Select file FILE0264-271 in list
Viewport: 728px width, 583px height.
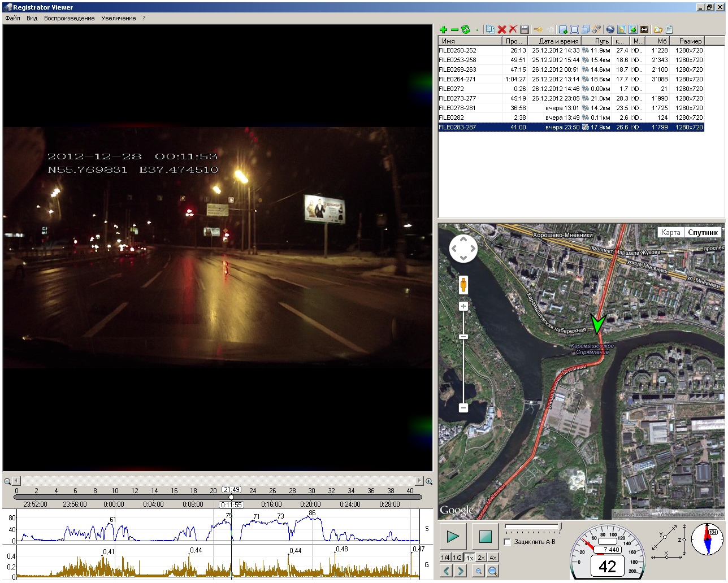pyautogui.click(x=571, y=79)
